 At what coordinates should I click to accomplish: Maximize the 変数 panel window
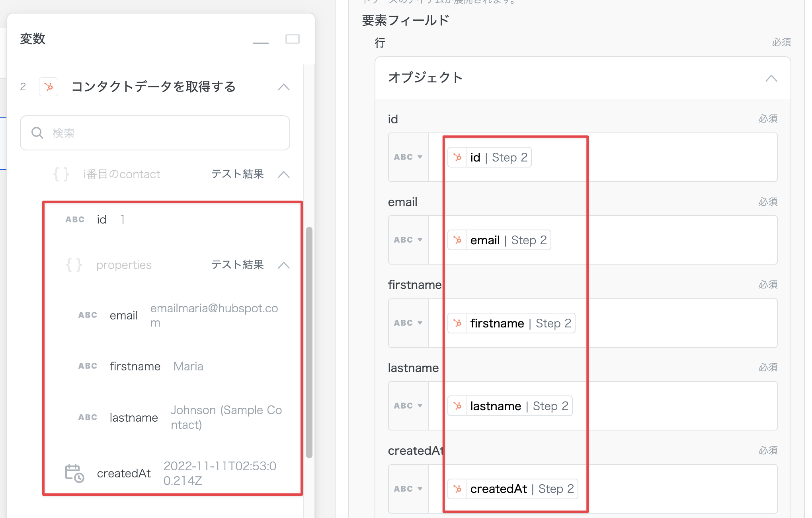pyautogui.click(x=292, y=39)
